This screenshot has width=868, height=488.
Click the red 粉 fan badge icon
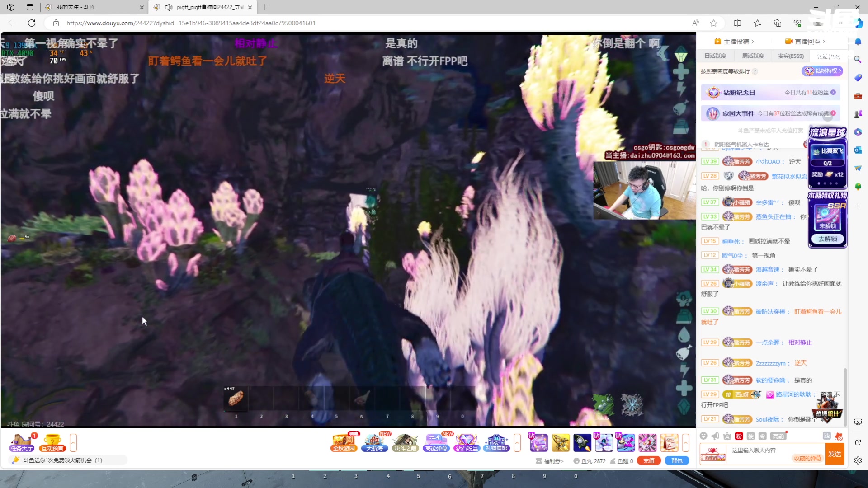739,436
